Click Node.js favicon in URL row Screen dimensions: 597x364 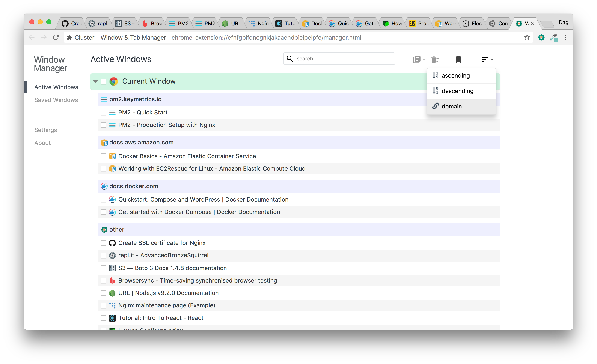click(x=112, y=293)
